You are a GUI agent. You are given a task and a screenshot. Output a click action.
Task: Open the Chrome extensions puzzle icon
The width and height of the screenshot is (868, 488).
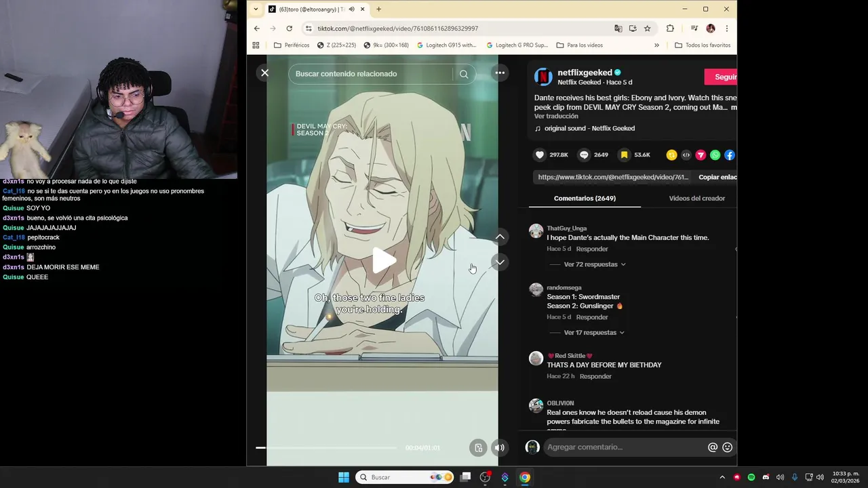click(x=670, y=28)
